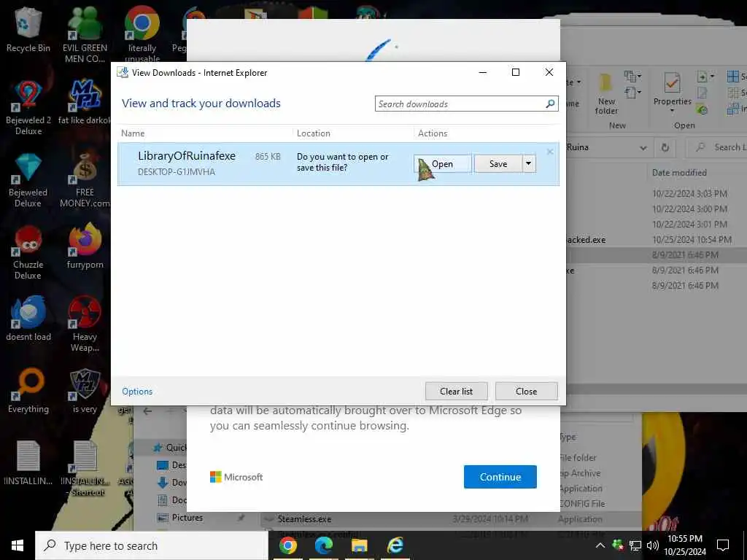The width and height of the screenshot is (747, 560).
Task: Open Bejeweled 2 Deluxe desktop shortcut
Action: point(28,108)
